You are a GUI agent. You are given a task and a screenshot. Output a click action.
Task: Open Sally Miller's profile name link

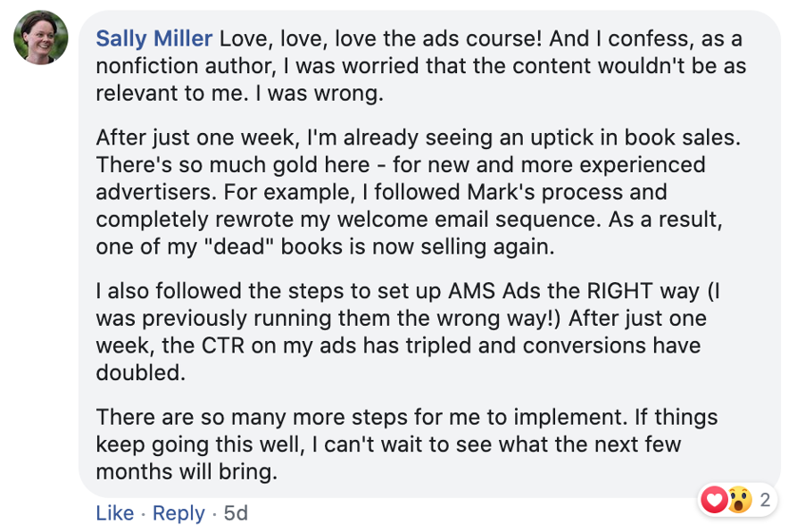click(154, 38)
